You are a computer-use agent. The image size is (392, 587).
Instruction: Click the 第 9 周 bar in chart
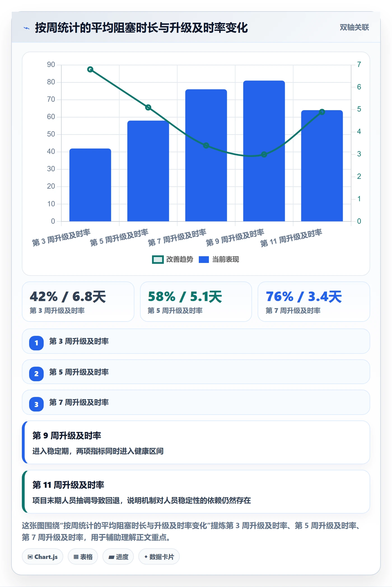(264, 151)
